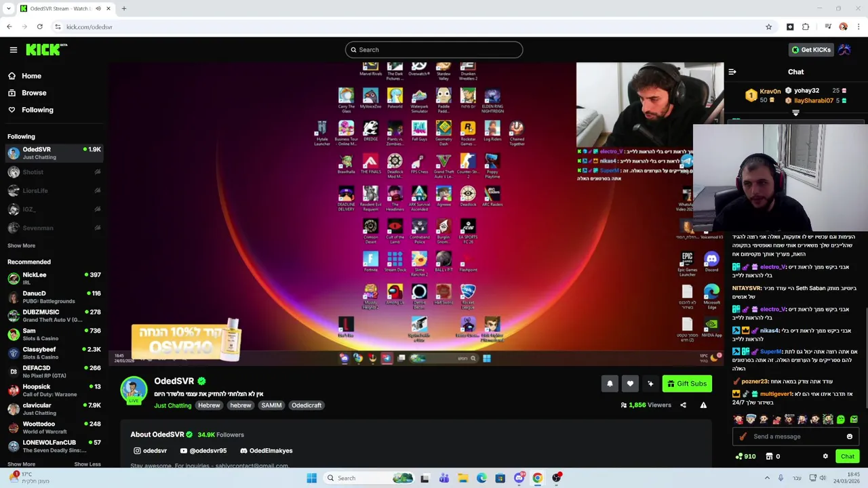Image resolution: width=868 pixels, height=488 pixels.
Task: Open NickLee channel in Recommended
Action: tap(54, 279)
